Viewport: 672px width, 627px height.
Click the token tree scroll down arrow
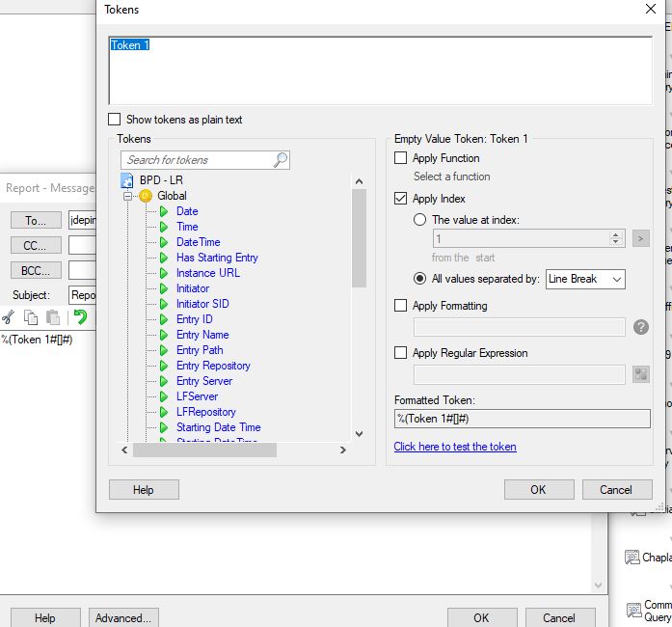click(x=360, y=433)
